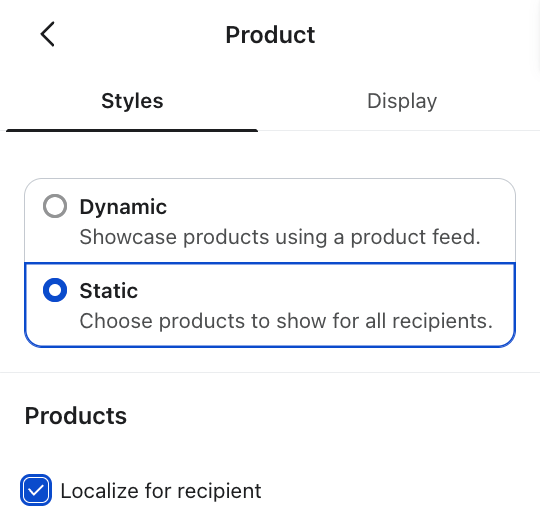Click the white checkmark in the blue checkbox

[36, 490]
